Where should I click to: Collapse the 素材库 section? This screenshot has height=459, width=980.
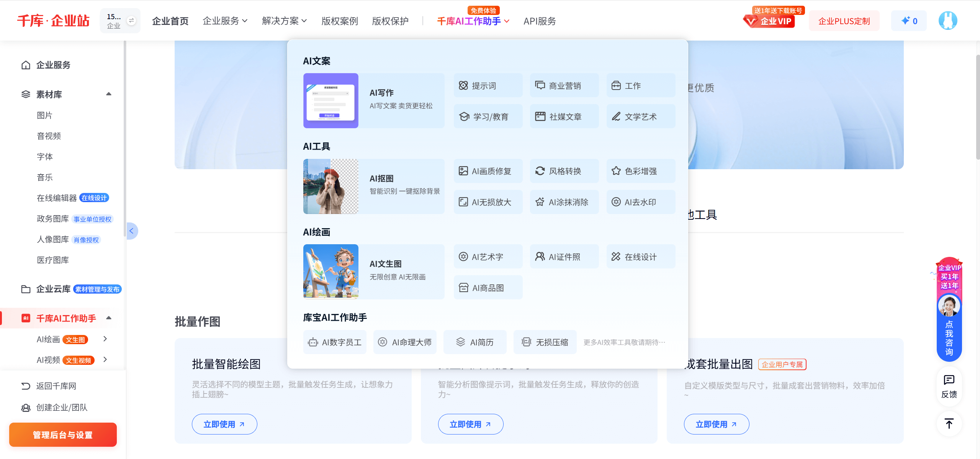tap(109, 94)
